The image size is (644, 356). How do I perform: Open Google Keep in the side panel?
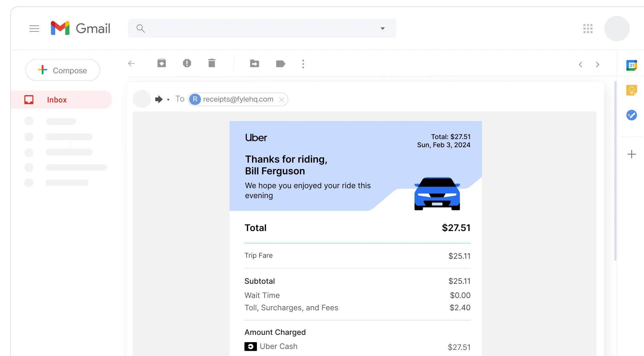click(x=632, y=90)
